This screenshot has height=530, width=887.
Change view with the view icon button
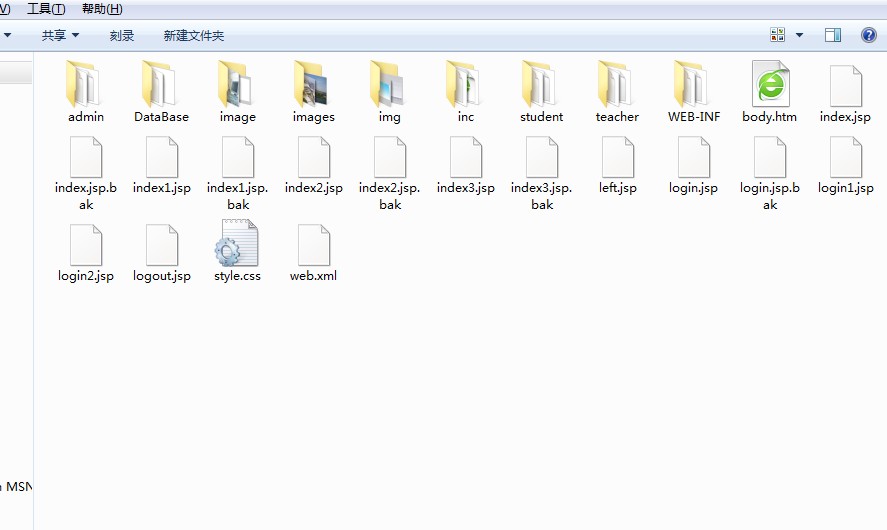(x=777, y=35)
